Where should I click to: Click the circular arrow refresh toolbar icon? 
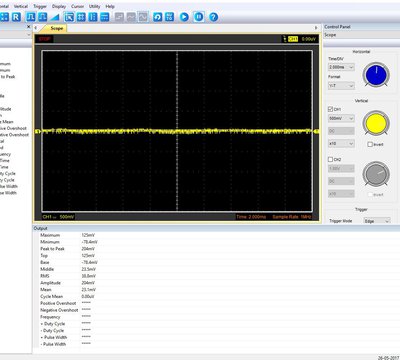(157, 17)
